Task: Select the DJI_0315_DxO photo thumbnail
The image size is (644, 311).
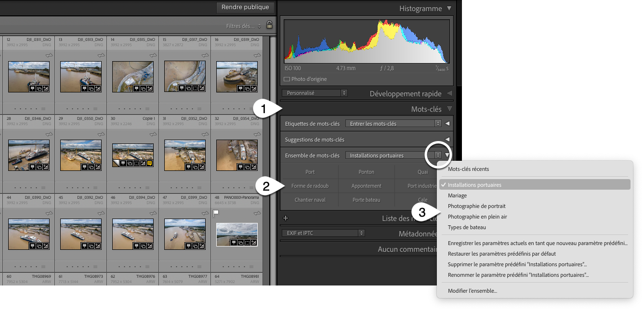Action: click(x=133, y=77)
